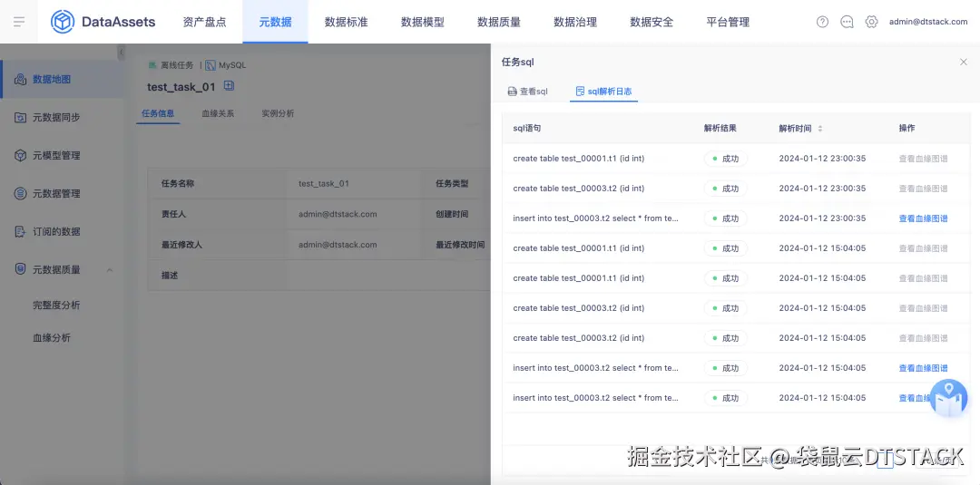Viewport: 980px width, 485px height.
Task: Open the 数据安全 top menu
Action: 652,22
